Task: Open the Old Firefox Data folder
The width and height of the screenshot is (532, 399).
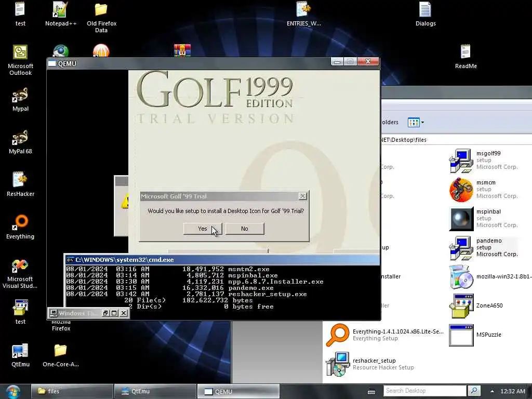Action: pos(101,18)
